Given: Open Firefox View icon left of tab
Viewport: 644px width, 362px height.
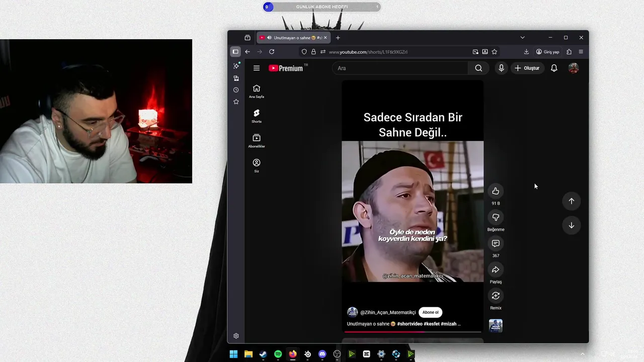Looking at the screenshot, I should click(x=248, y=38).
